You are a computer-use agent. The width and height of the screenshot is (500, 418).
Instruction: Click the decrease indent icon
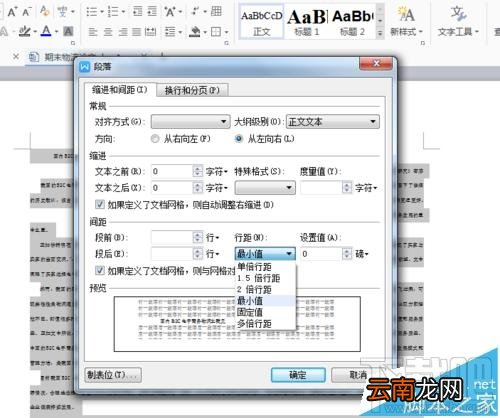pos(137,12)
